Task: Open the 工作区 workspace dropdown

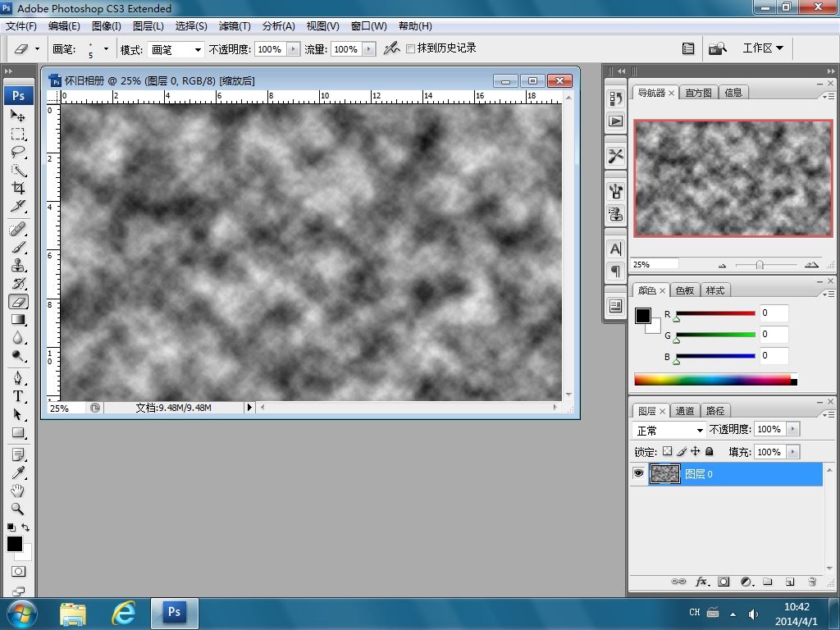Action: tap(763, 48)
